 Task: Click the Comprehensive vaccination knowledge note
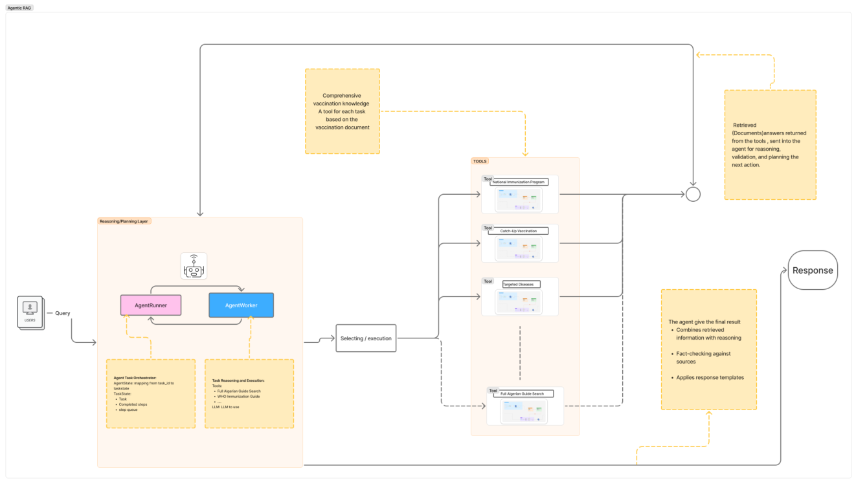click(342, 111)
